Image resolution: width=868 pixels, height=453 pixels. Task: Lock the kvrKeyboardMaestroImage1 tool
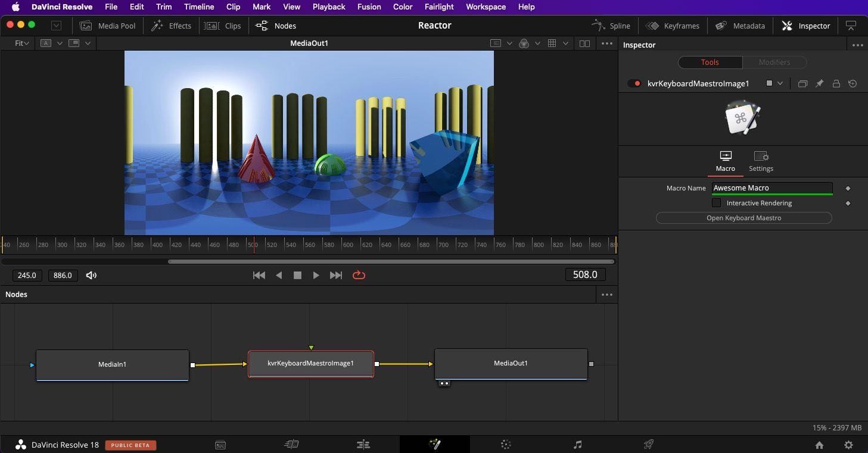pyautogui.click(x=836, y=84)
